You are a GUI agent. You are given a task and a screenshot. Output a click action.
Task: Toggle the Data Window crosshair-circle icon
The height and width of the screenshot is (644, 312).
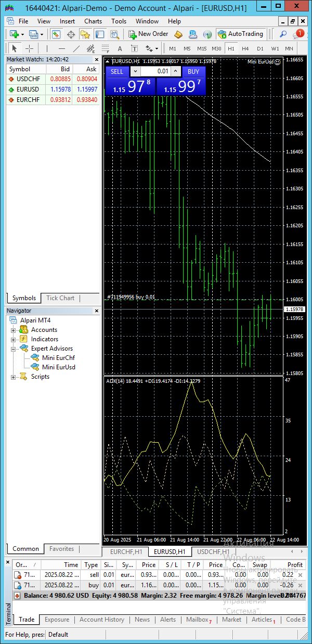click(71, 34)
